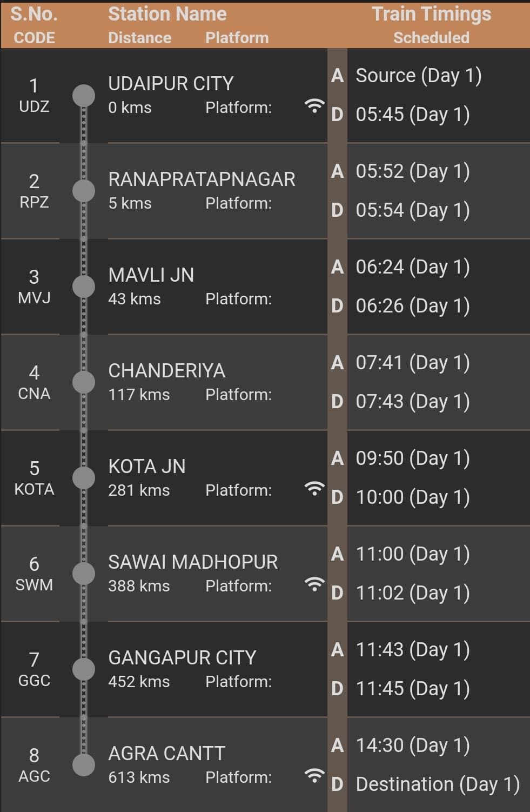Image resolution: width=530 pixels, height=812 pixels.
Task: Click the WiFi icon for Sawai Madhopur
Action: (x=314, y=584)
